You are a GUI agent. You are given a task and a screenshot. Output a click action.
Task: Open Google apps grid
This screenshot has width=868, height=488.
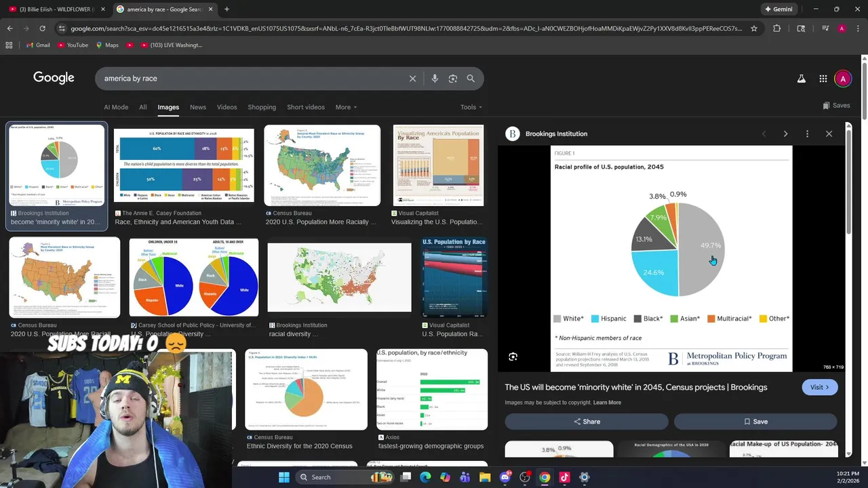(823, 79)
